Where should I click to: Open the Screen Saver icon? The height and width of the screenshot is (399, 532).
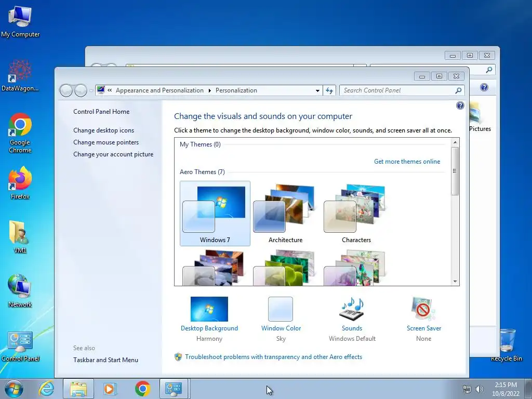click(x=423, y=309)
